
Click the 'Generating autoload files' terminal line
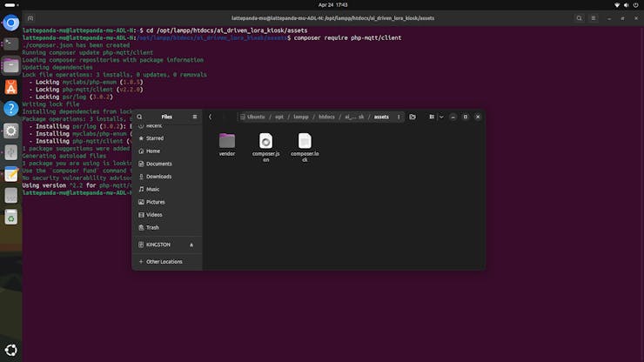[x=64, y=156]
